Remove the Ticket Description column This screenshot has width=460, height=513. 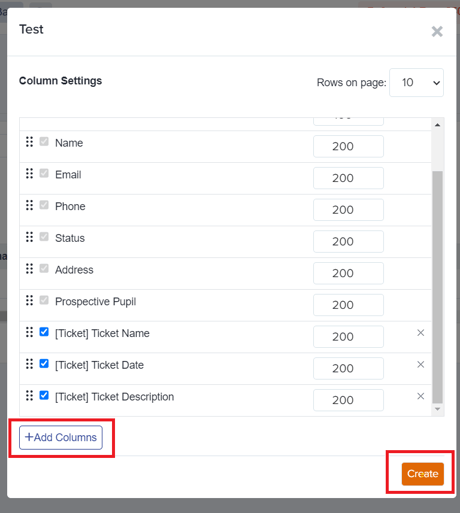pos(421,396)
